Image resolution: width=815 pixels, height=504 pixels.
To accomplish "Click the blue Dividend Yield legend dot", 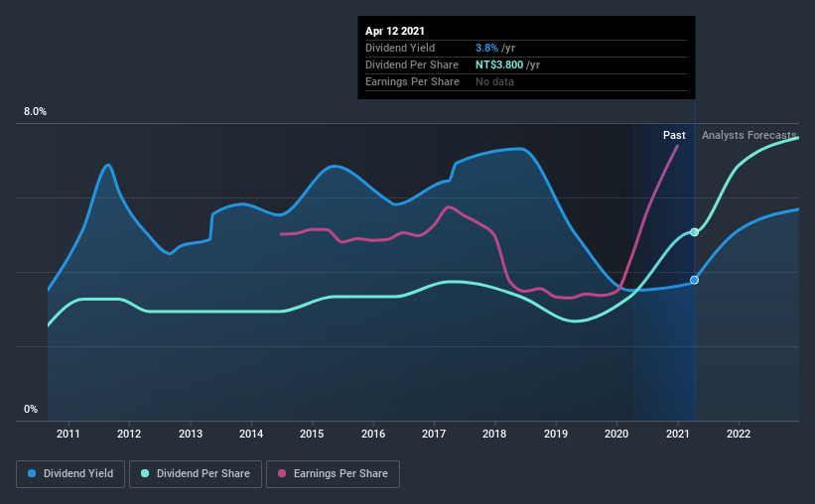I will coord(32,473).
